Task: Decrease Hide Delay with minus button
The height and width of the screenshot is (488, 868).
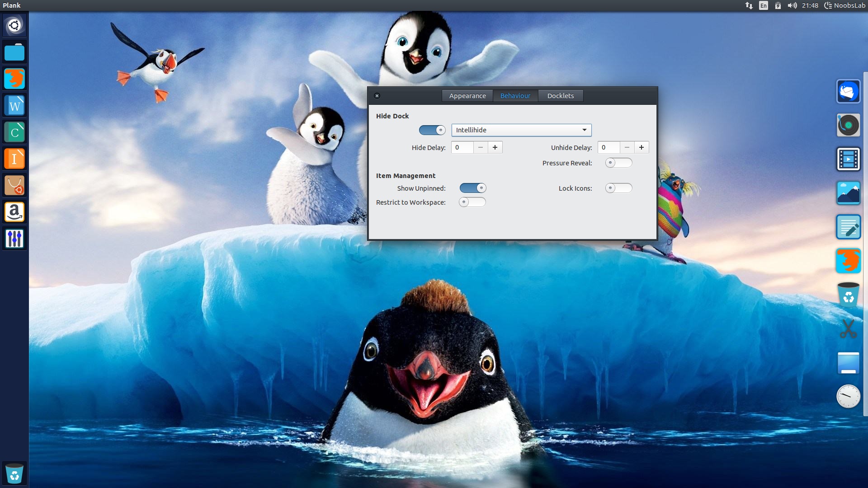Action: (x=481, y=147)
